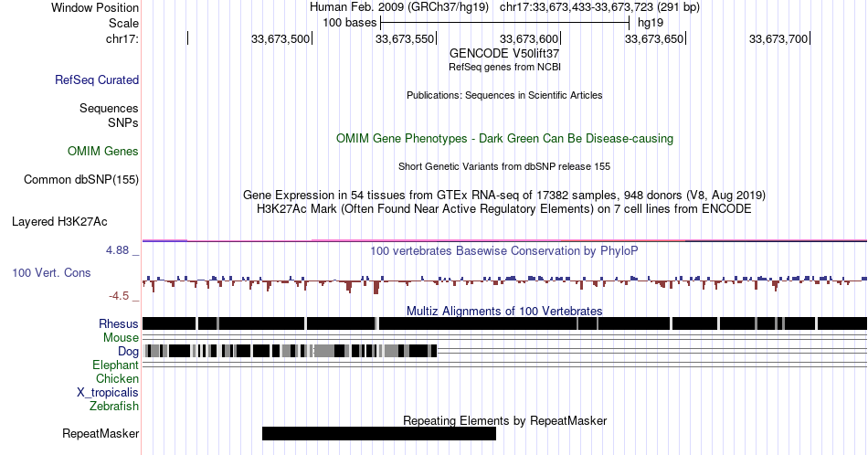This screenshot has height=455, width=868.
Task: Select the Zebrafish species label
Action: pyautogui.click(x=114, y=406)
